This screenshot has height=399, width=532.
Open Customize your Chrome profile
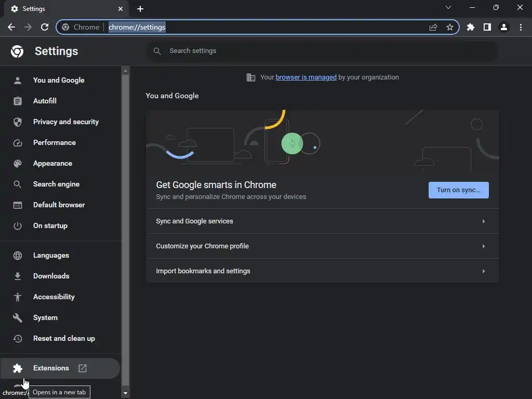click(322, 246)
